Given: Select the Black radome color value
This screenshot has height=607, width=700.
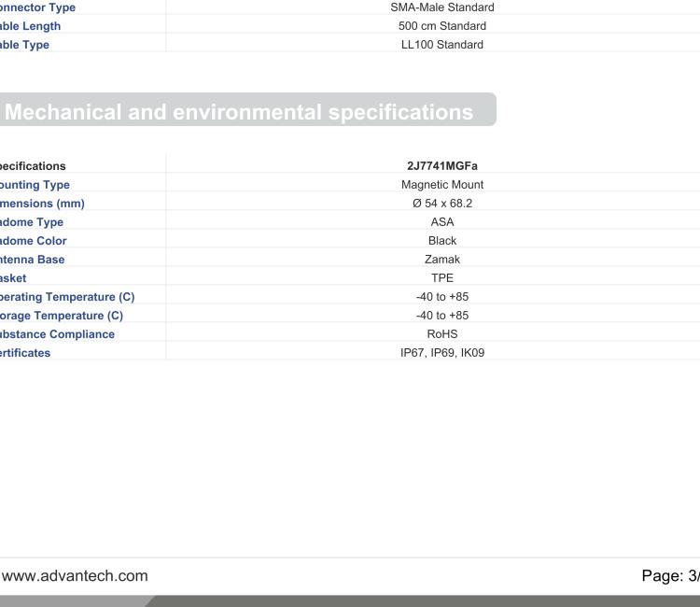Looking at the screenshot, I should pyautogui.click(x=441, y=241).
